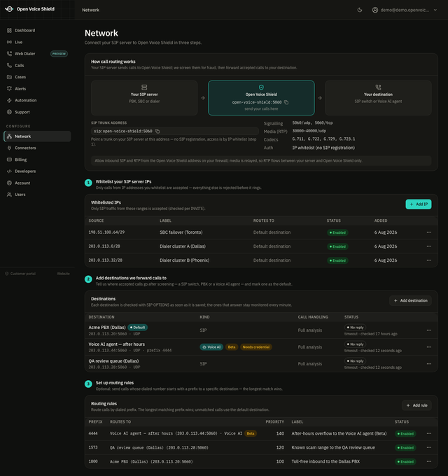Viewport: 448px width, 476px height.
Task: Click the PREVIEW badge next to Web Dialer
Action: pos(59,54)
